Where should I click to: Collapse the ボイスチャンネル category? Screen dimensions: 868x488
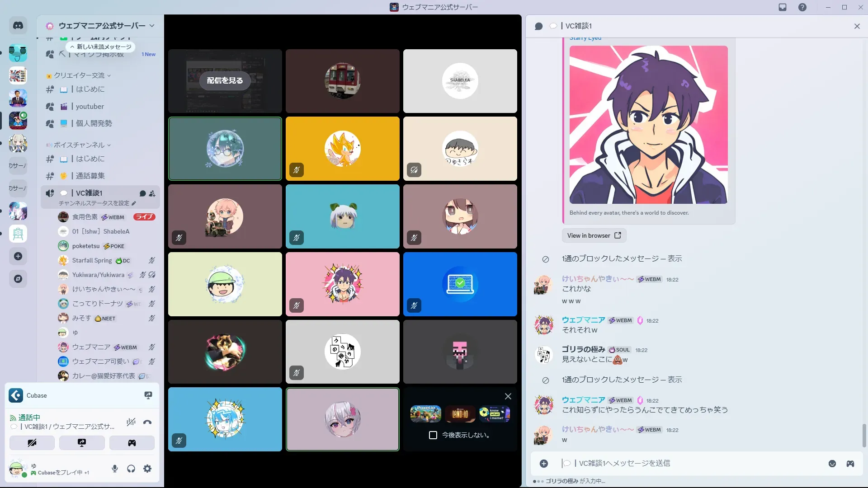pyautogui.click(x=79, y=145)
